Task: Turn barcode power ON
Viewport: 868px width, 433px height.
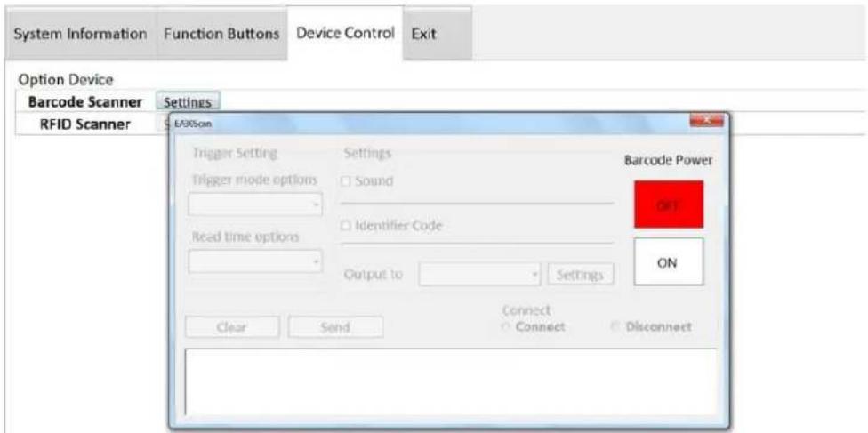Action: (x=668, y=261)
